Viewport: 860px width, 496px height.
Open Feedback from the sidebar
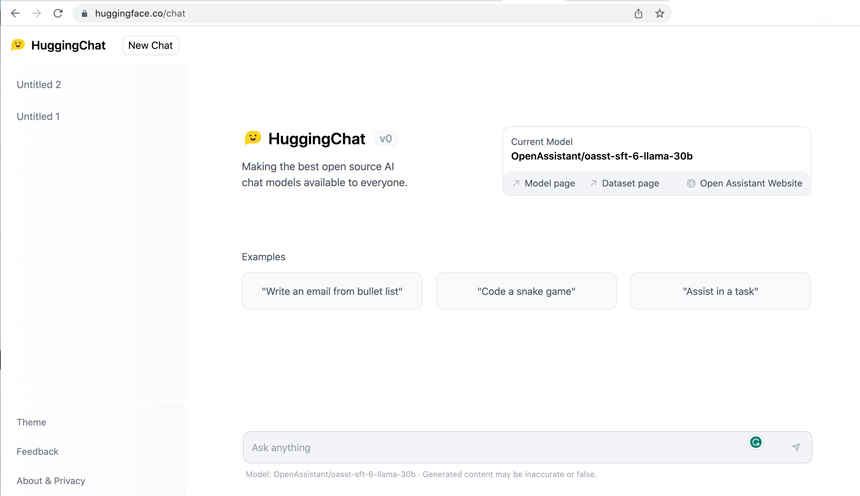[37, 451]
